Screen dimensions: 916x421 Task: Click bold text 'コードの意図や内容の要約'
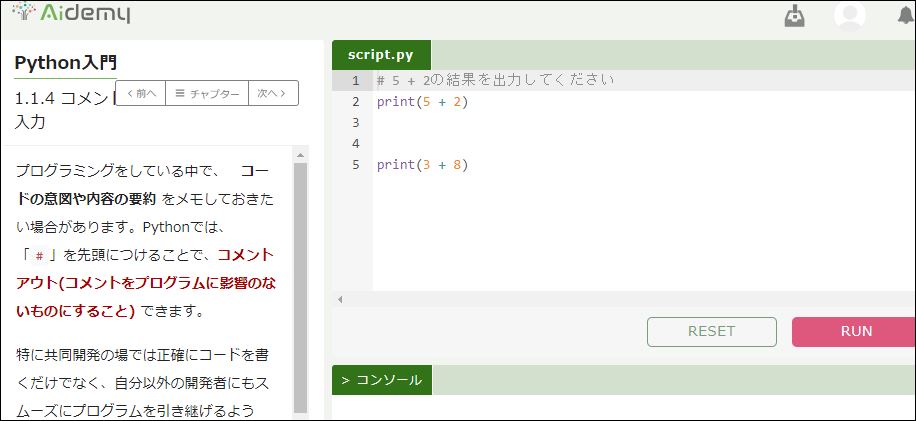click(x=143, y=186)
